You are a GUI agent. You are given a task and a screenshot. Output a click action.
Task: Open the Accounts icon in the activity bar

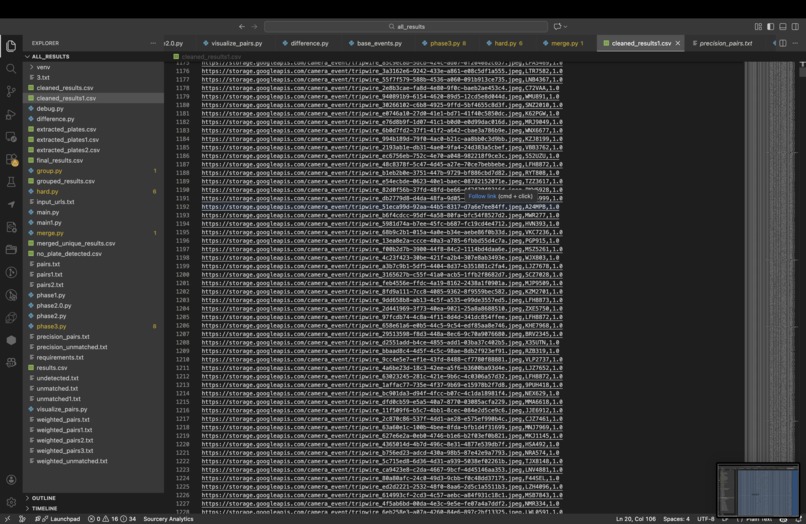(x=11, y=480)
